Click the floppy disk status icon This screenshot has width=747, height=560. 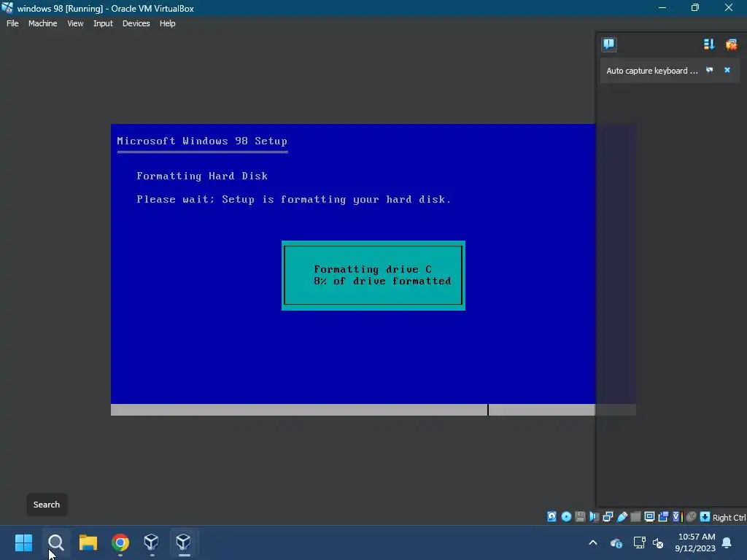pyautogui.click(x=580, y=517)
